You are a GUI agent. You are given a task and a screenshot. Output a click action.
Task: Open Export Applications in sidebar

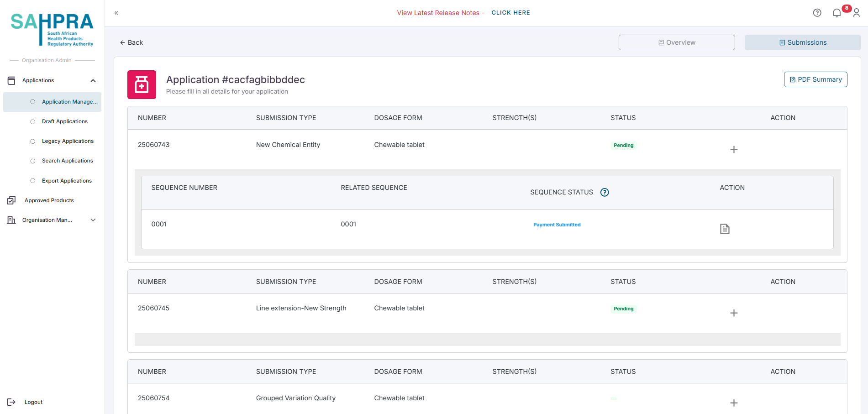tap(67, 181)
